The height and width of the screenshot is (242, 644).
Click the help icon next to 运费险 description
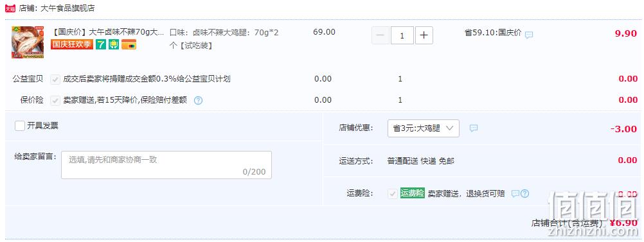click(x=524, y=194)
